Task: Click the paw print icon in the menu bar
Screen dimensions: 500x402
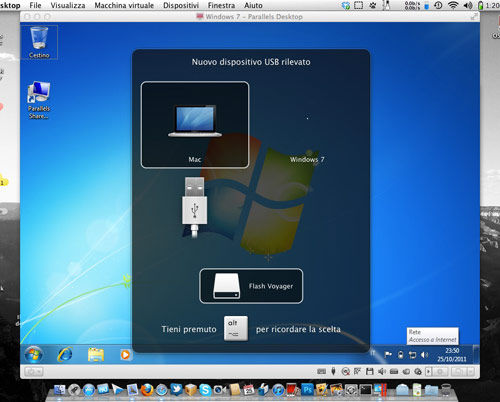Action: [373, 5]
